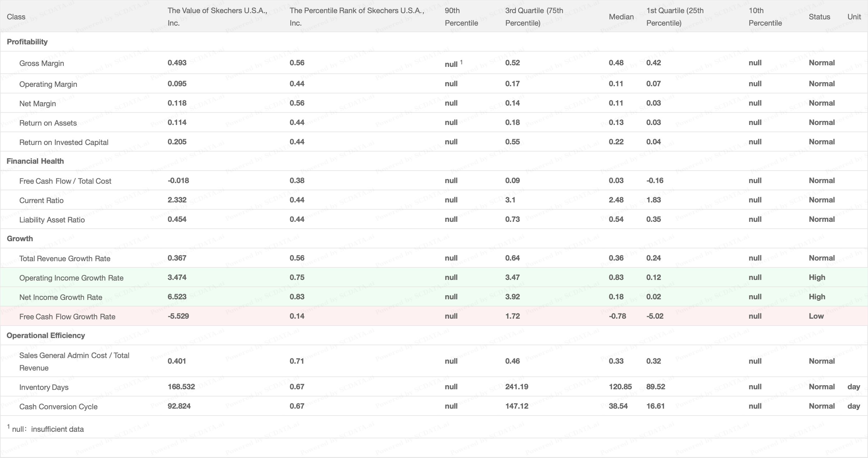The height and width of the screenshot is (458, 868).
Task: Click the value 0.205
Action: click(x=177, y=142)
